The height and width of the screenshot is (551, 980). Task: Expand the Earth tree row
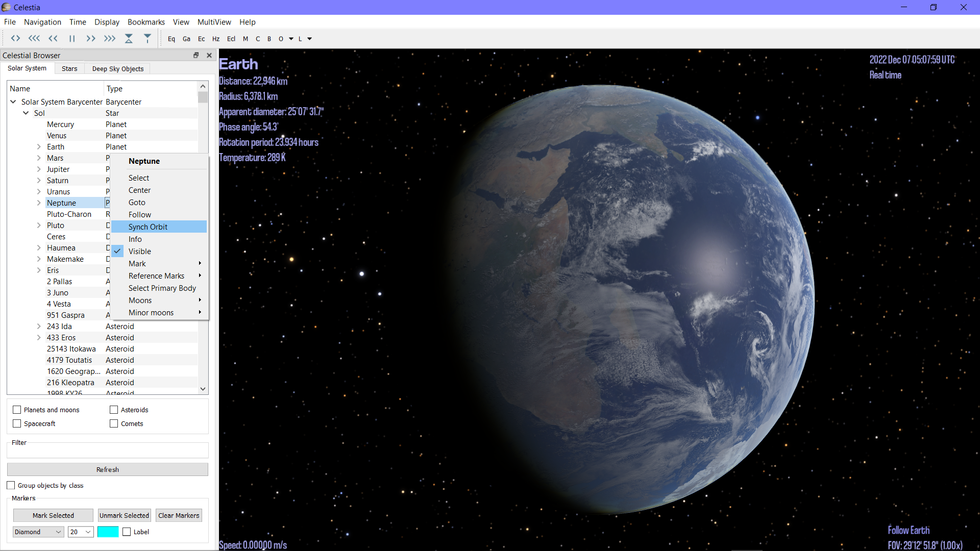pyautogui.click(x=39, y=147)
